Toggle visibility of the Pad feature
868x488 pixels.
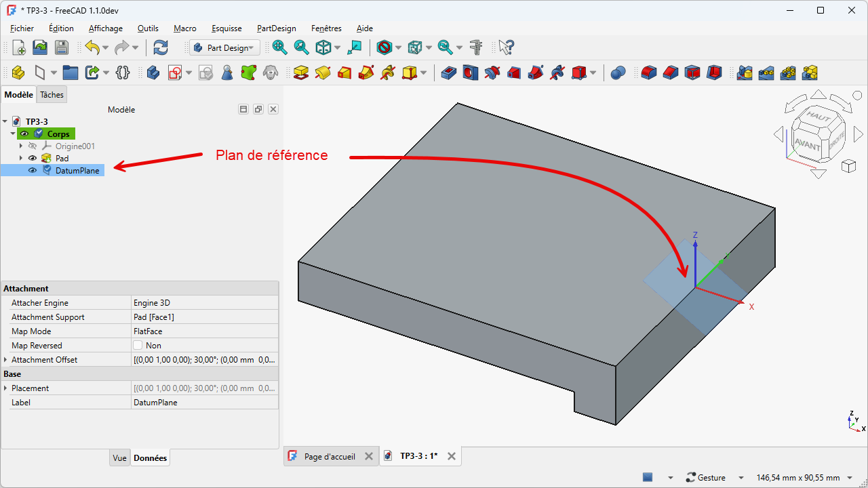click(x=33, y=159)
